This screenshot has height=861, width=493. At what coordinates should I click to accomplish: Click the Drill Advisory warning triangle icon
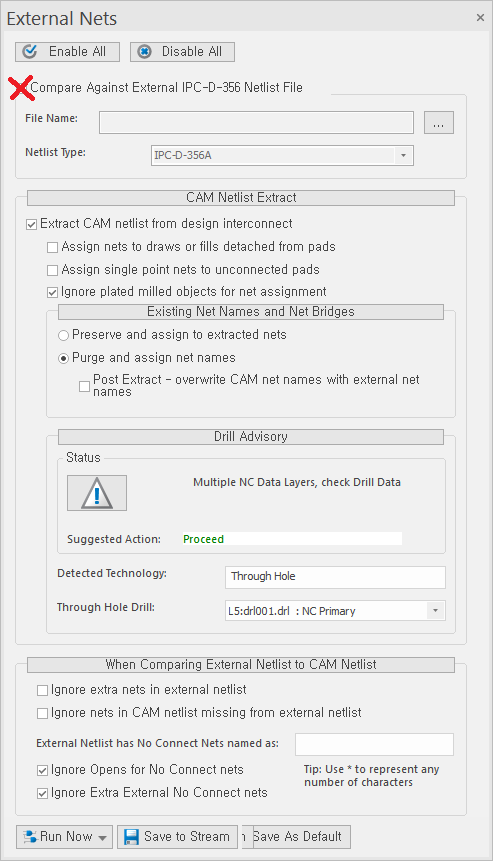(97, 493)
